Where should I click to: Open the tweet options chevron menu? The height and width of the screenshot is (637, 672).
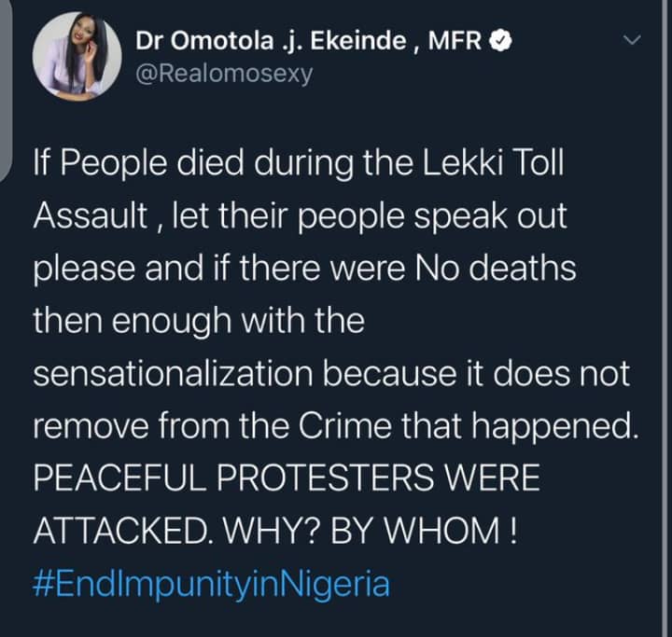coord(633,41)
